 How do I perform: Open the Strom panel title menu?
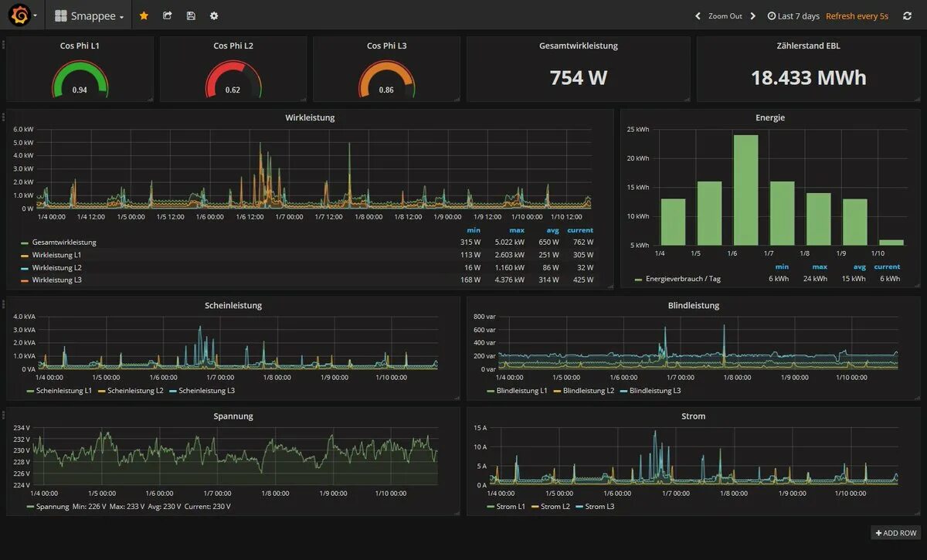tap(693, 416)
